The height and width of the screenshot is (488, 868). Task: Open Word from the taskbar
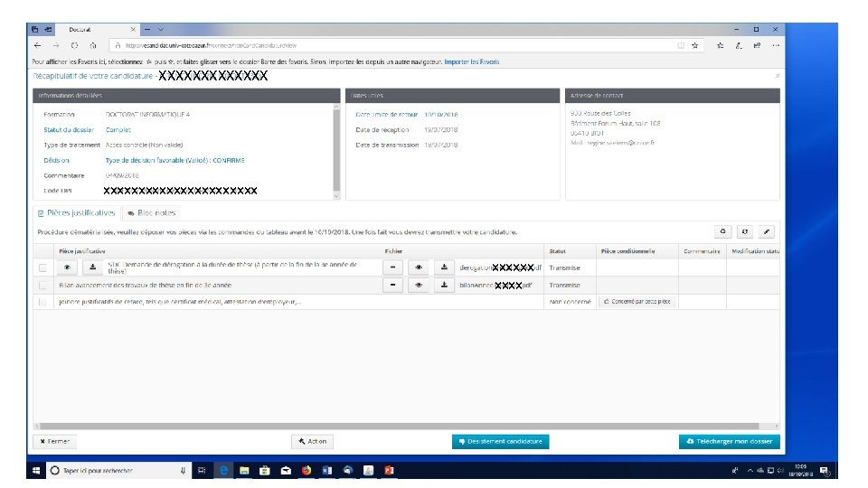pyautogui.click(x=326, y=470)
